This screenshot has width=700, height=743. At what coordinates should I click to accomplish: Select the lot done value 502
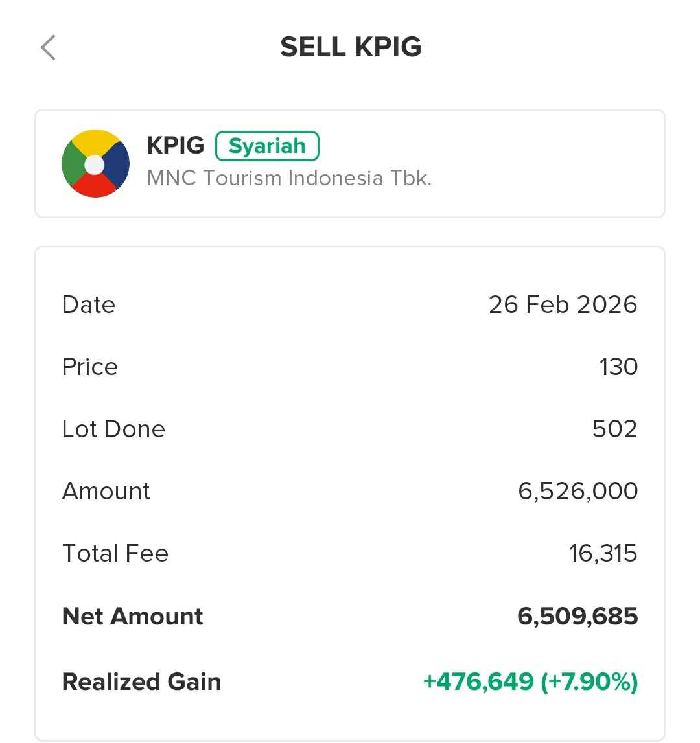coord(614,429)
